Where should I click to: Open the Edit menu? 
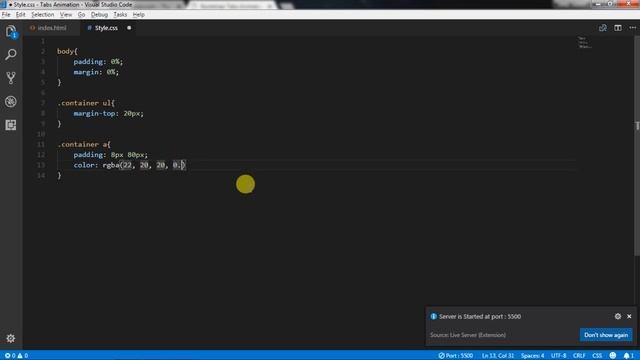pos(20,15)
